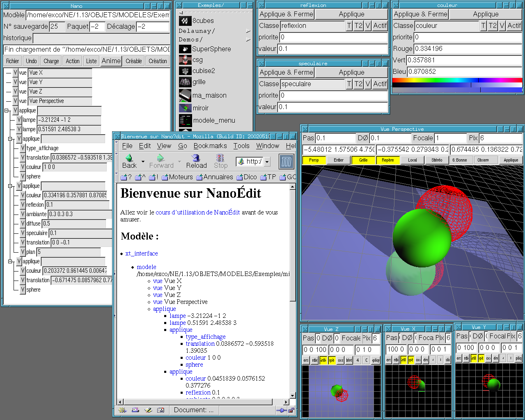Click the rainbow color gradient bar
The height and width of the screenshot is (420, 525).
click(x=457, y=80)
